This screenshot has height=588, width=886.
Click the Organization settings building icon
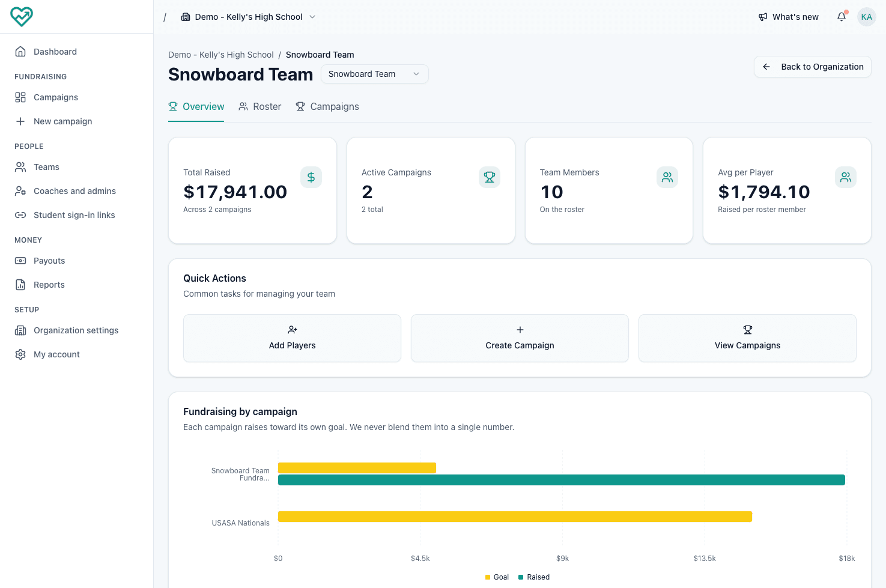[20, 330]
